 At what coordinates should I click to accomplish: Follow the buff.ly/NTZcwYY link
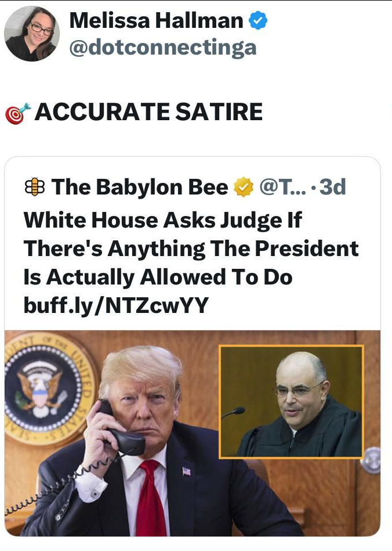(116, 305)
